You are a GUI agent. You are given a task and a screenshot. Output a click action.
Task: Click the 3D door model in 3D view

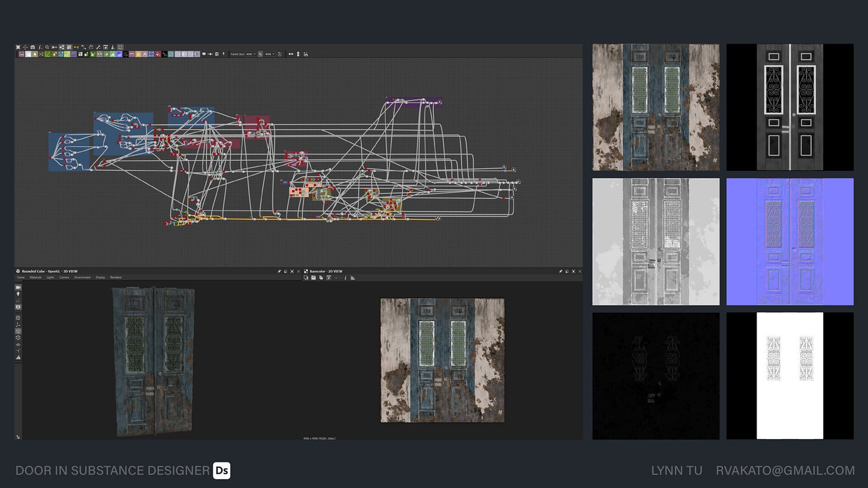[155, 362]
